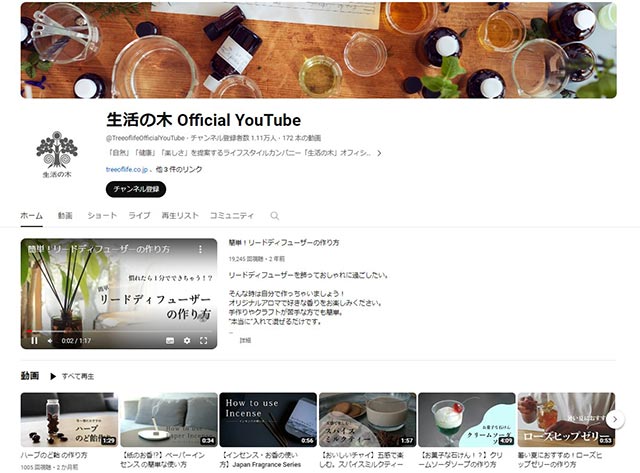Open the channel search magnifier icon
The height and width of the screenshot is (473, 640).
[x=275, y=215]
